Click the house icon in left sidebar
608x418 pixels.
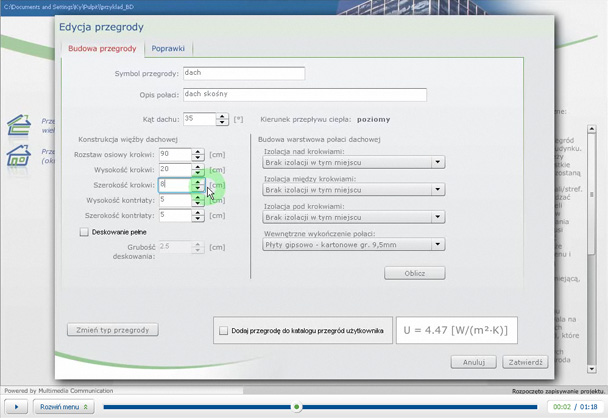pos(18,155)
